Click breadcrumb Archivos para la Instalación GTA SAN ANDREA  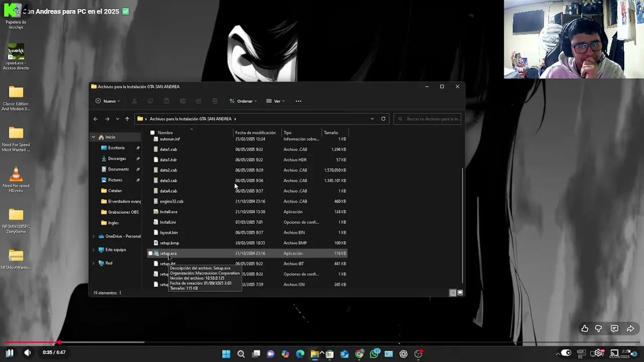coord(191,119)
